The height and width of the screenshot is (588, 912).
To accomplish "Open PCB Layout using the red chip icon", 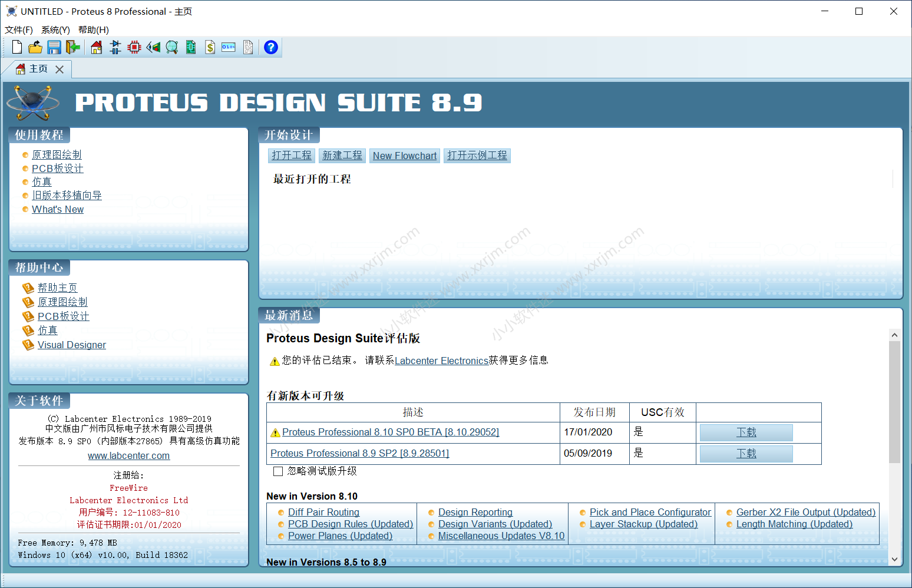I will 134,47.
